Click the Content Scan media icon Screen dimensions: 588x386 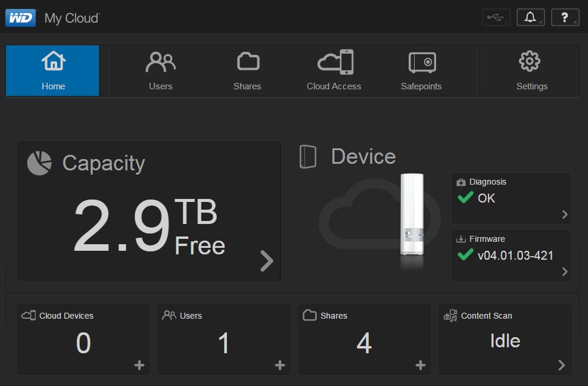click(450, 316)
